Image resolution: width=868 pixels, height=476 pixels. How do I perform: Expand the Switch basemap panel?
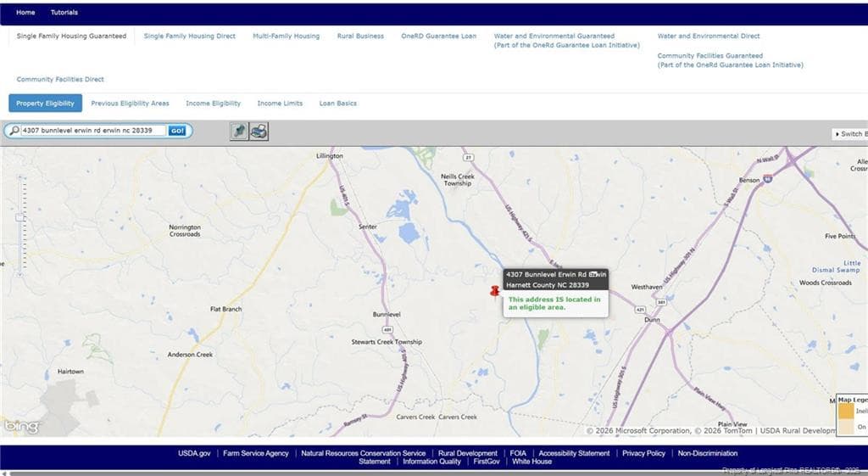(x=850, y=134)
